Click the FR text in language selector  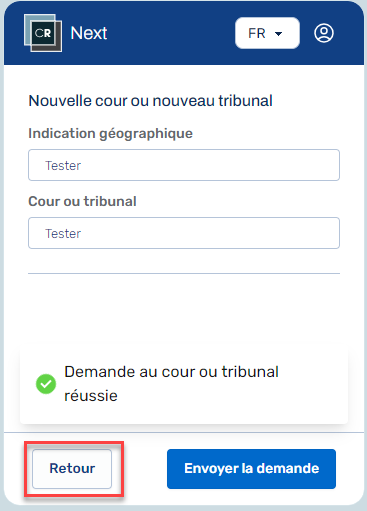[x=257, y=33]
